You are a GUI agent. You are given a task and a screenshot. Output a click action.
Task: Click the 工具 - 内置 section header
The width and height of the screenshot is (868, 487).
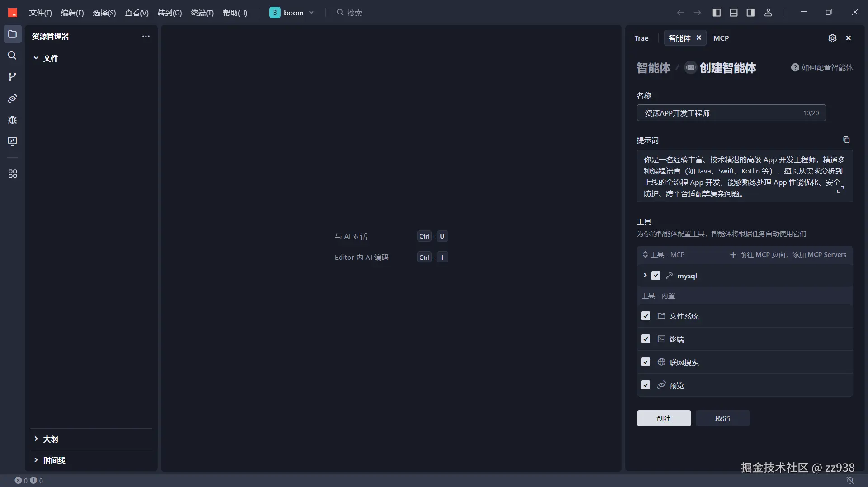(745, 296)
